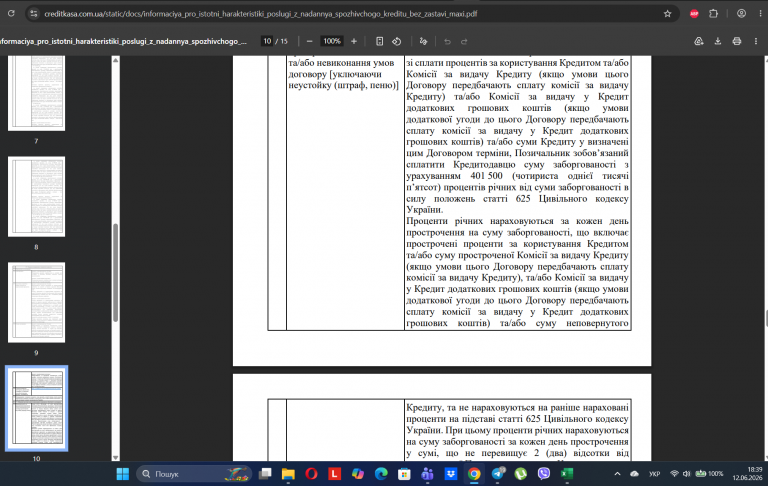
Task: Save the PDF to Google Drive
Action: [699, 41]
